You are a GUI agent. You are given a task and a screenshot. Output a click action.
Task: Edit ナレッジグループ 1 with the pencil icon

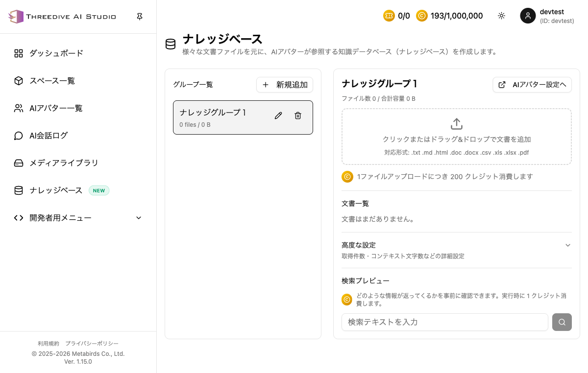tap(278, 116)
